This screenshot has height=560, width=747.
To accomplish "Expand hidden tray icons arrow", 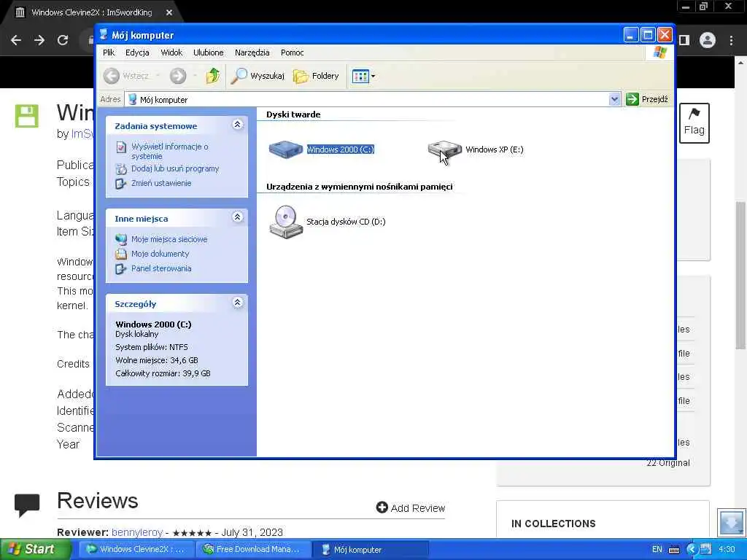I will pyautogui.click(x=692, y=549).
